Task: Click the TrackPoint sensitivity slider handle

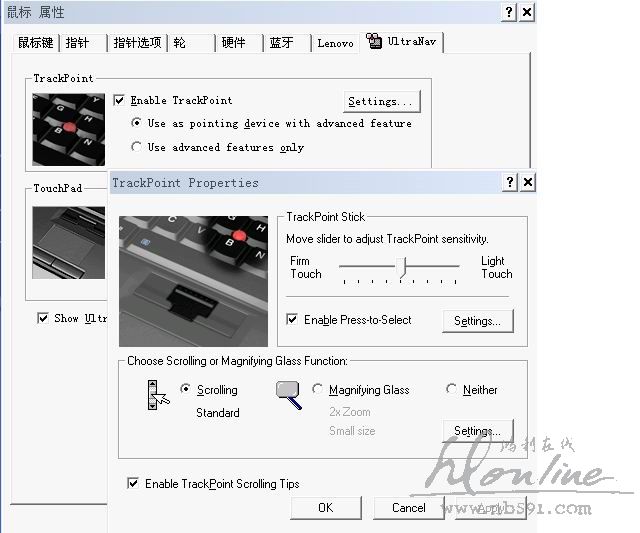Action: (x=402, y=266)
